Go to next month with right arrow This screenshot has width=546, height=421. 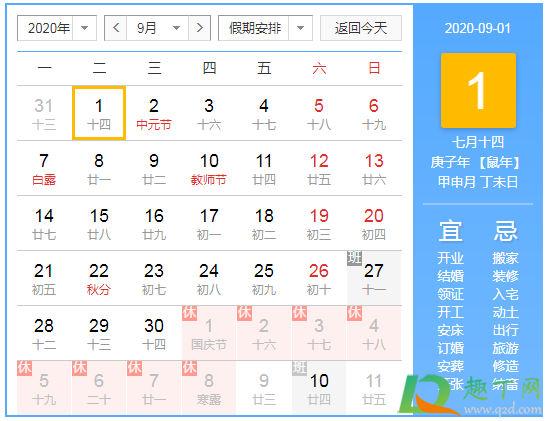[x=200, y=28]
